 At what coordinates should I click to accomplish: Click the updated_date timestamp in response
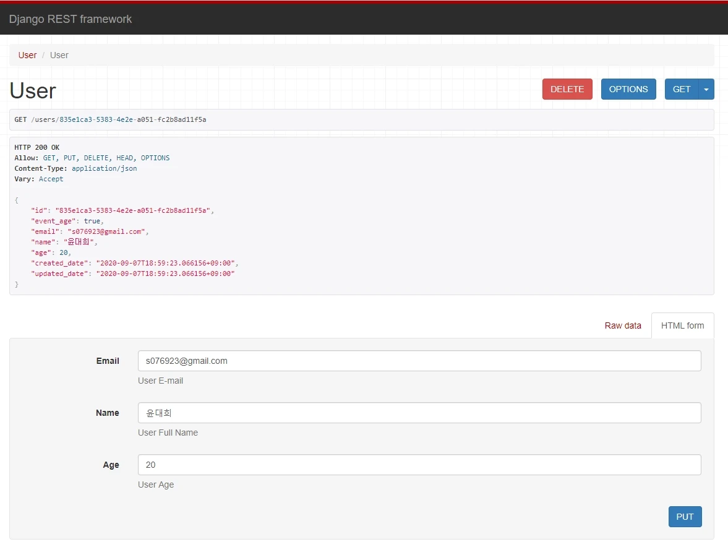click(x=165, y=274)
